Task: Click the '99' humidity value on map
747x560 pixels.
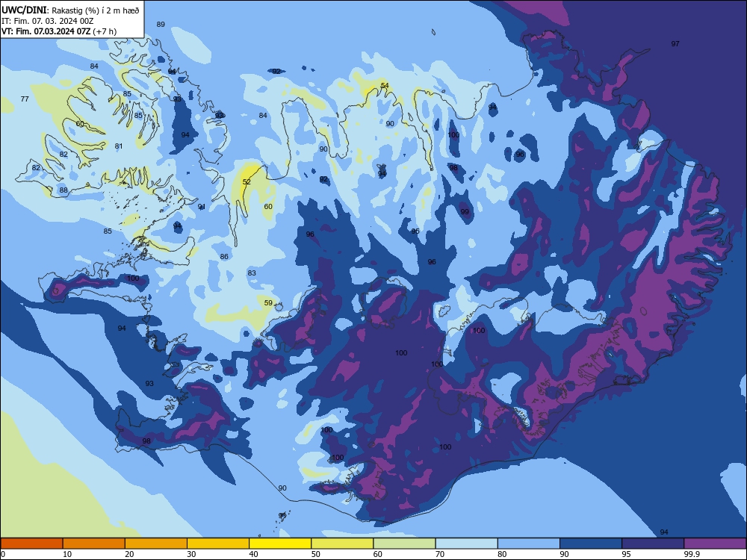Action: [465, 212]
